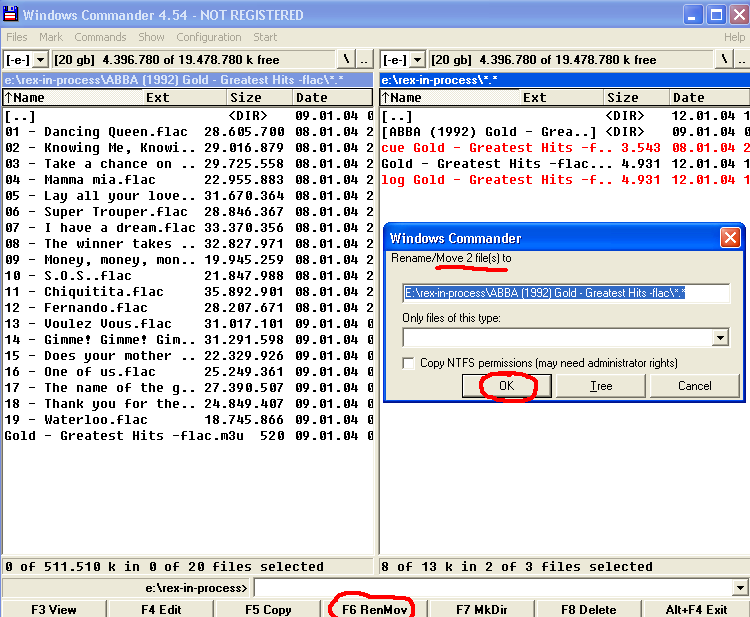Cancel the Rename/Move dialog

pos(694,386)
